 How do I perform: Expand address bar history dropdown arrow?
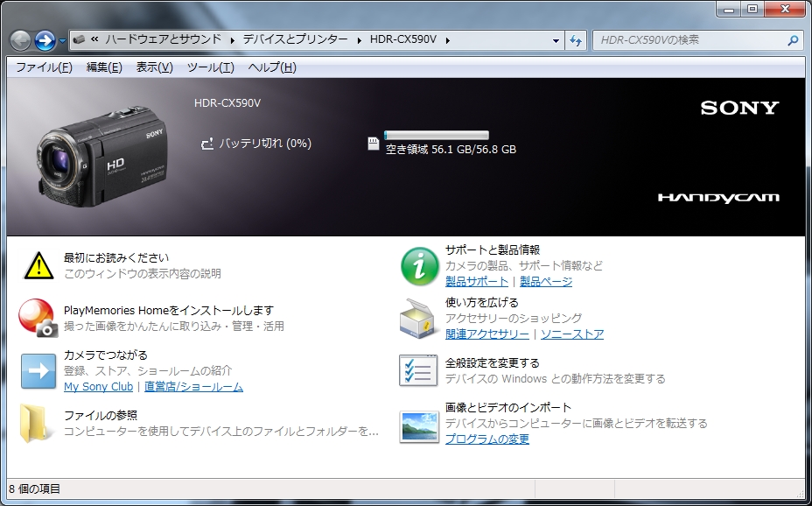556,40
